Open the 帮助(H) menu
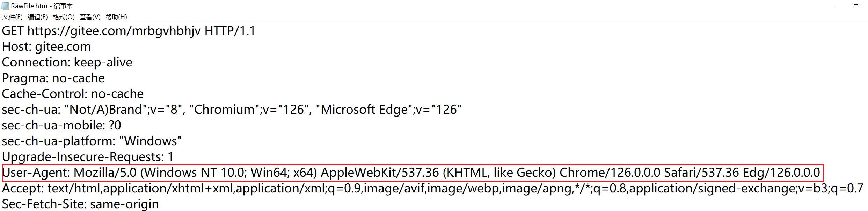 coord(116,17)
